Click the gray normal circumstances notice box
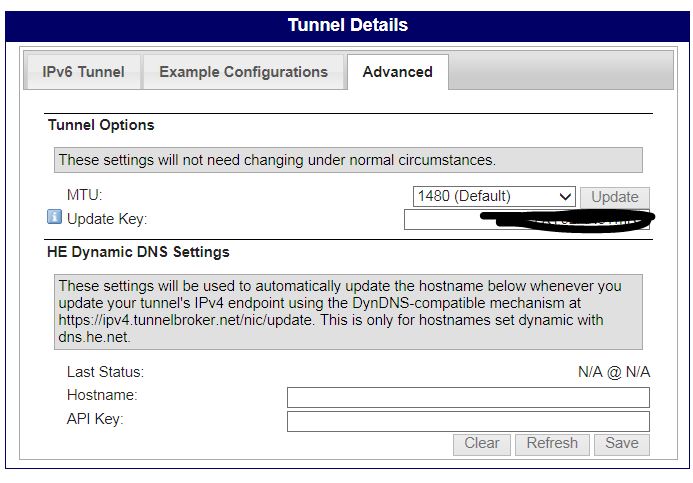This screenshot has height=483, width=693. (347, 160)
